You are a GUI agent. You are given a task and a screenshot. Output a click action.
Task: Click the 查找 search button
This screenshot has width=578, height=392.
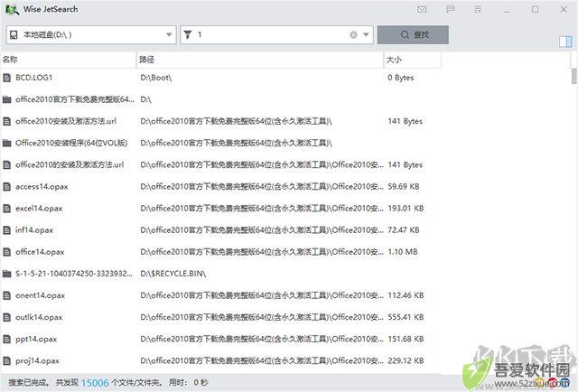pyautogui.click(x=413, y=34)
